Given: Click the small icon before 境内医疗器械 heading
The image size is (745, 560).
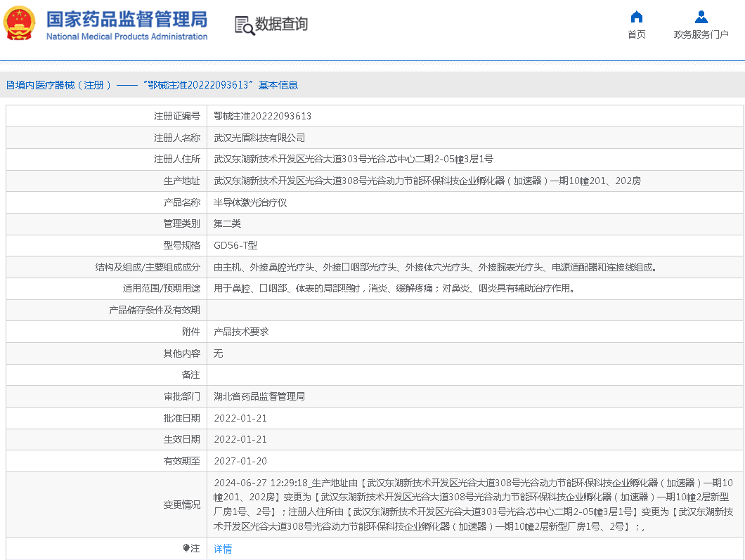Looking at the screenshot, I should point(10,85).
